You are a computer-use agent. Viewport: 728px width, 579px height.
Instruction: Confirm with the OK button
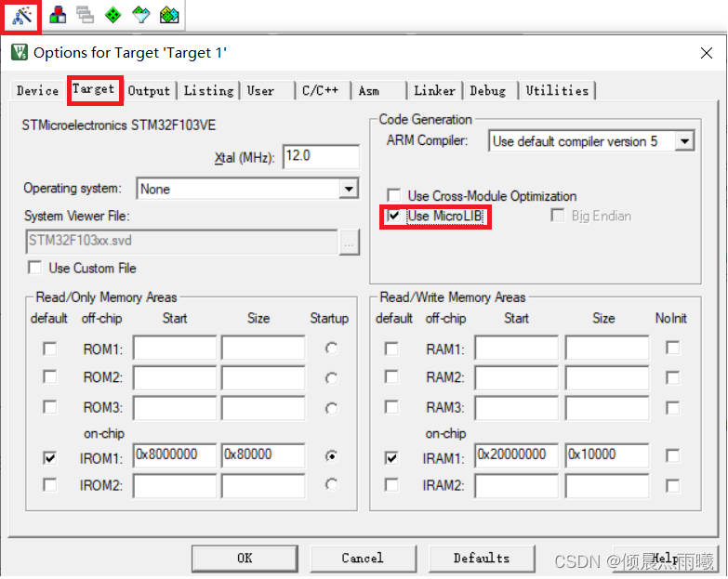(x=245, y=559)
